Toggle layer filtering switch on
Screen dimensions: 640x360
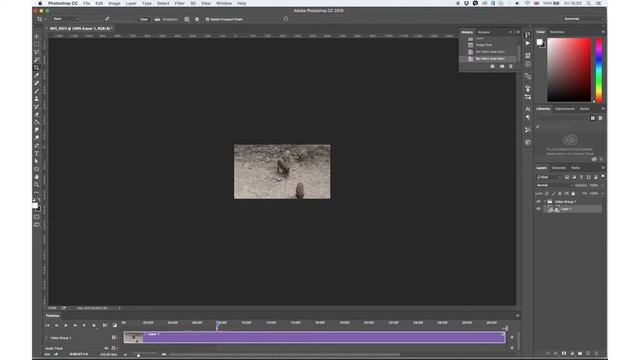tap(602, 176)
